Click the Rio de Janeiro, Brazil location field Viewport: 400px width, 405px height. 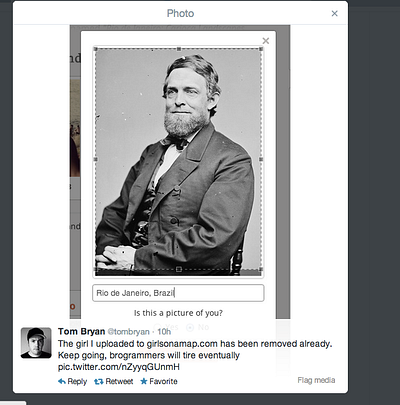178,293
